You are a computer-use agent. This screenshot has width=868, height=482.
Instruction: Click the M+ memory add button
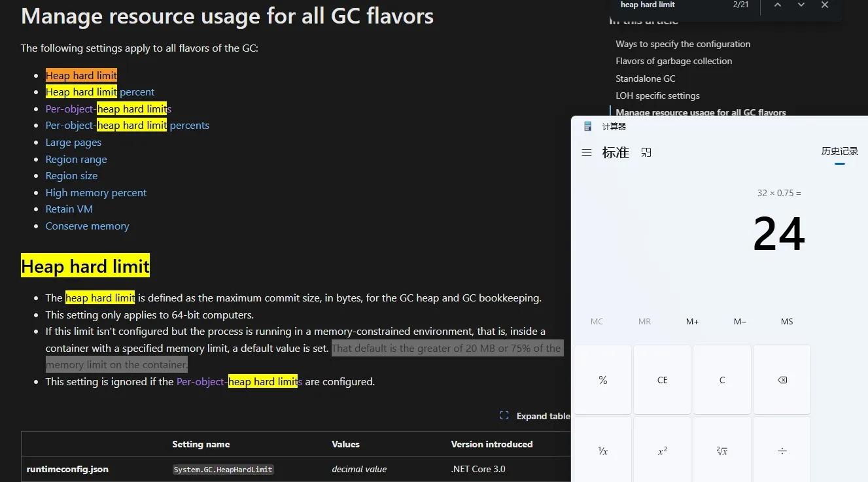tap(692, 321)
